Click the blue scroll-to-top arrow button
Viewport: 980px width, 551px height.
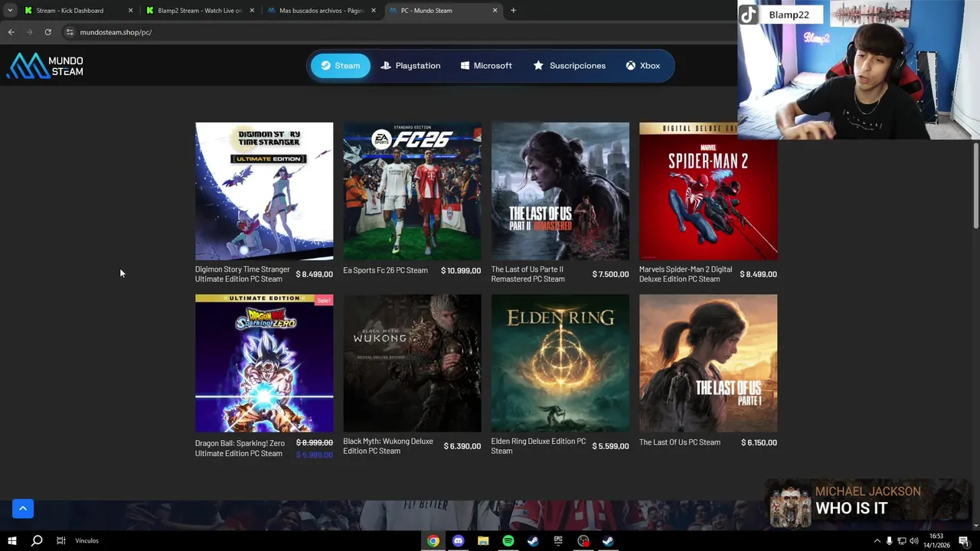(23, 508)
